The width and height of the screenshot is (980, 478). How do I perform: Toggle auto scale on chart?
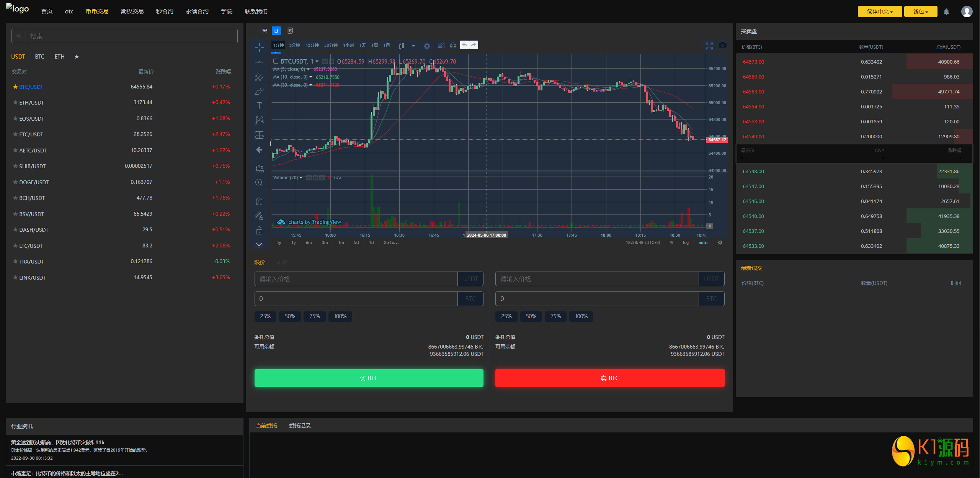click(x=703, y=242)
